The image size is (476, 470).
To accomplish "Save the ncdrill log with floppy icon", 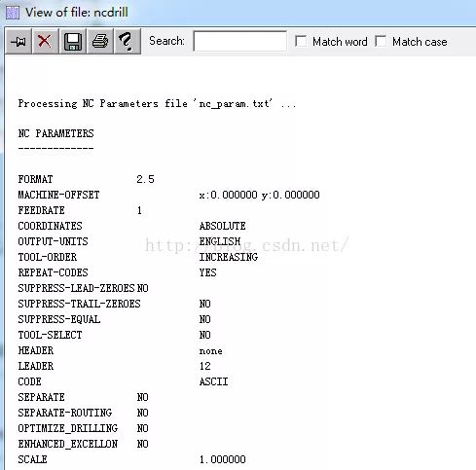I will (73, 41).
